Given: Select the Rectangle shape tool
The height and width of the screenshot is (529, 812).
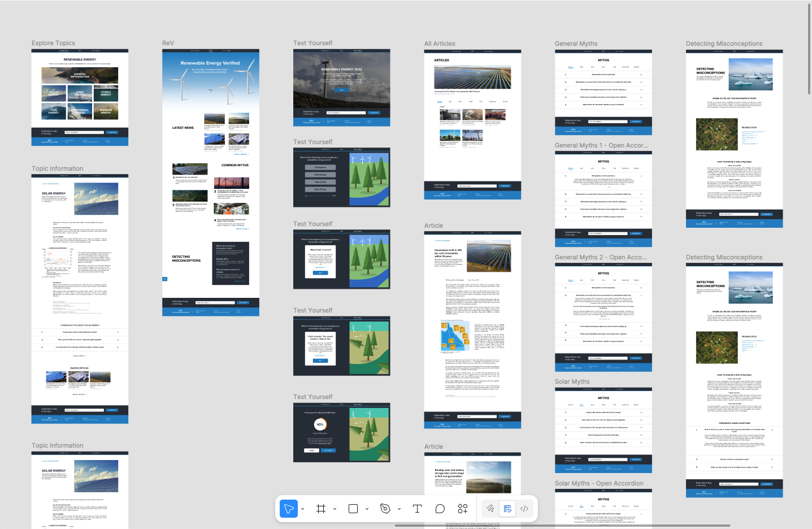Looking at the screenshot, I should click(353, 509).
